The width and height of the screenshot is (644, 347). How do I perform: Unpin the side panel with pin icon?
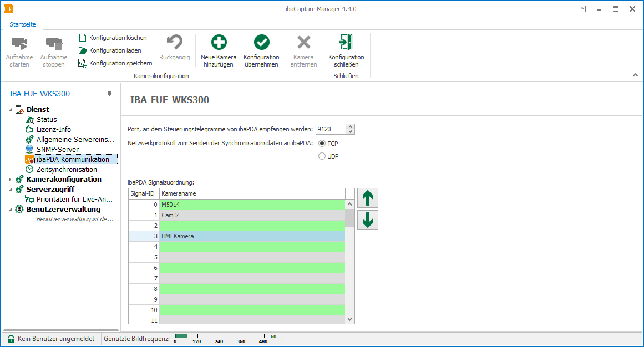pos(109,94)
